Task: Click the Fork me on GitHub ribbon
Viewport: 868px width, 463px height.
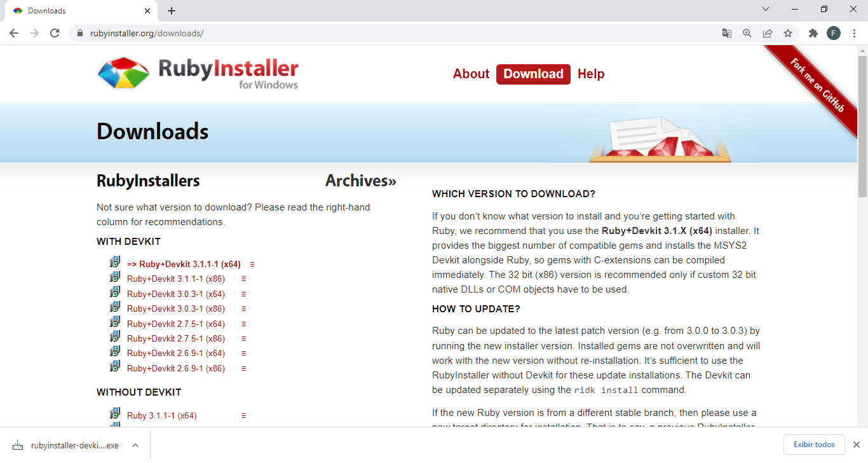Action: pyautogui.click(x=818, y=86)
